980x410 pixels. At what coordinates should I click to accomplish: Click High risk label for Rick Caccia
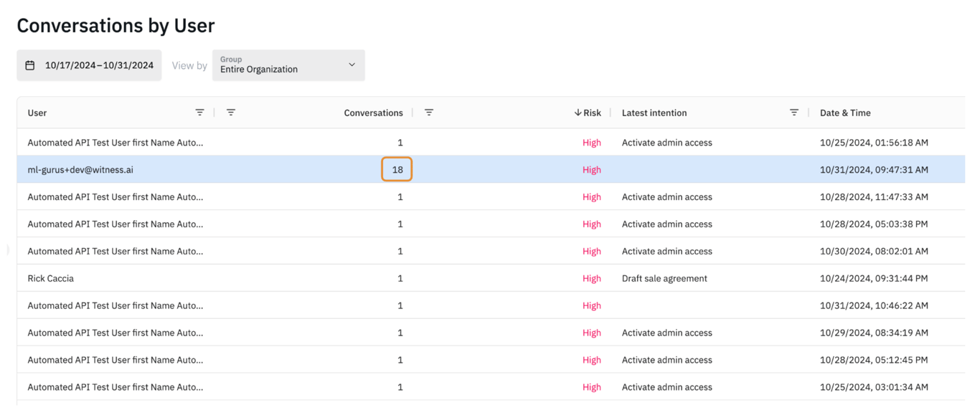pyautogui.click(x=592, y=278)
